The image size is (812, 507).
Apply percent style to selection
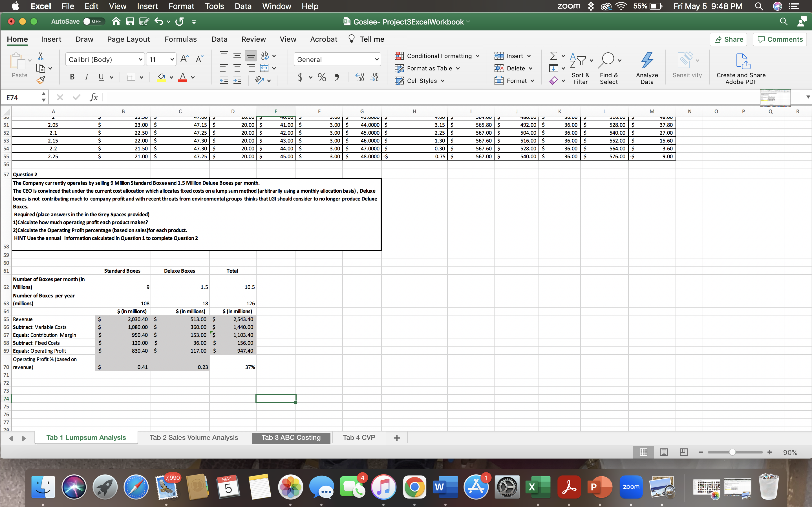(321, 77)
